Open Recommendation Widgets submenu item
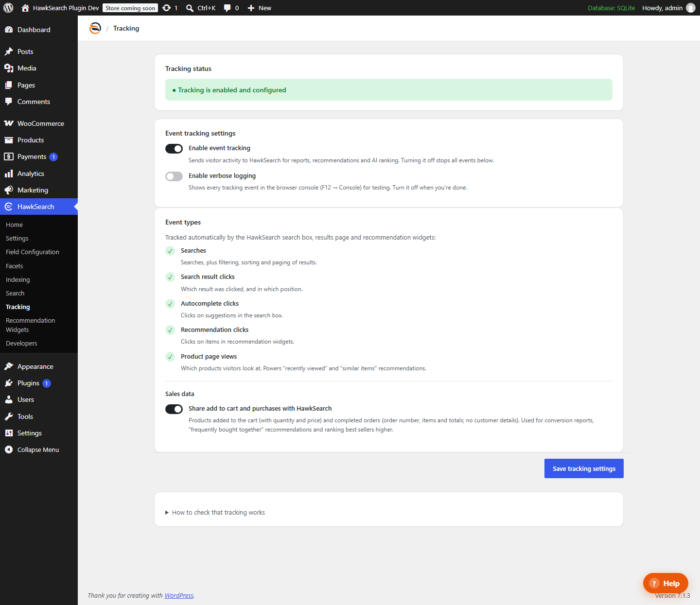Image resolution: width=700 pixels, height=605 pixels. point(31,325)
